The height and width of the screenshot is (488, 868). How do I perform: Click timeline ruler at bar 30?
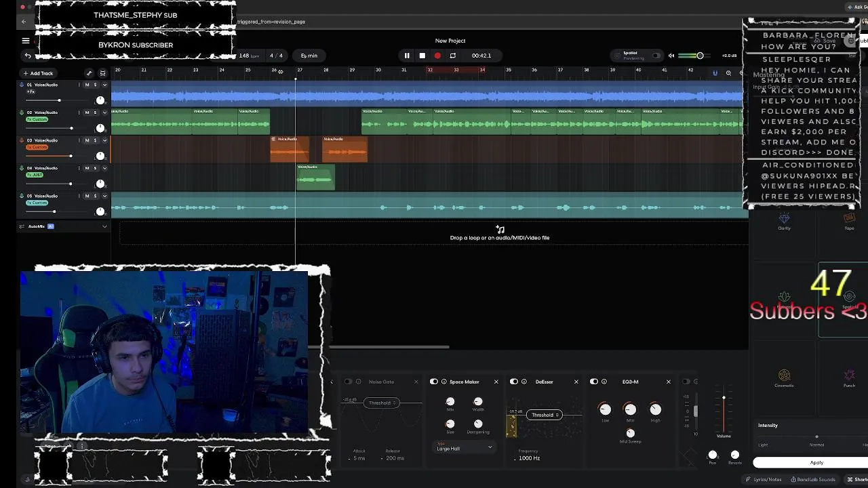click(378, 70)
